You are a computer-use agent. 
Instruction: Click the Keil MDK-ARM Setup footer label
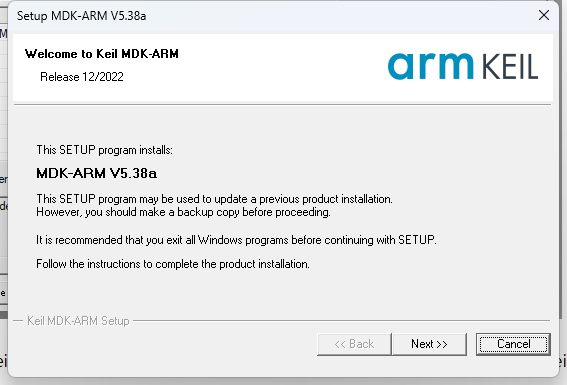pyautogui.click(x=78, y=321)
